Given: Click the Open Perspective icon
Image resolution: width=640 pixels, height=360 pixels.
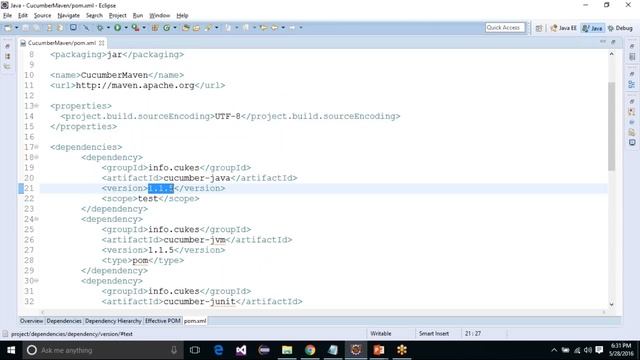Looking at the screenshot, I should pos(539,28).
